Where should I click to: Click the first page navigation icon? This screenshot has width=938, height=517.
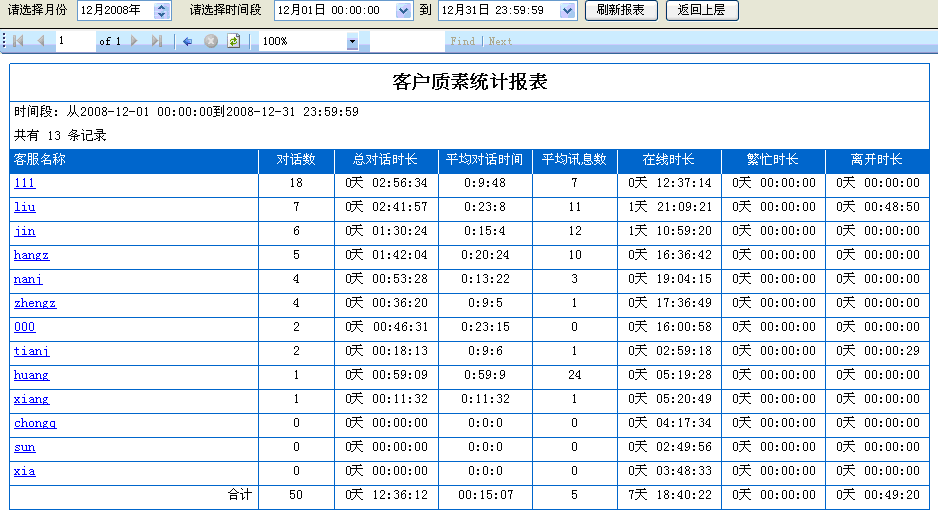pos(19,41)
